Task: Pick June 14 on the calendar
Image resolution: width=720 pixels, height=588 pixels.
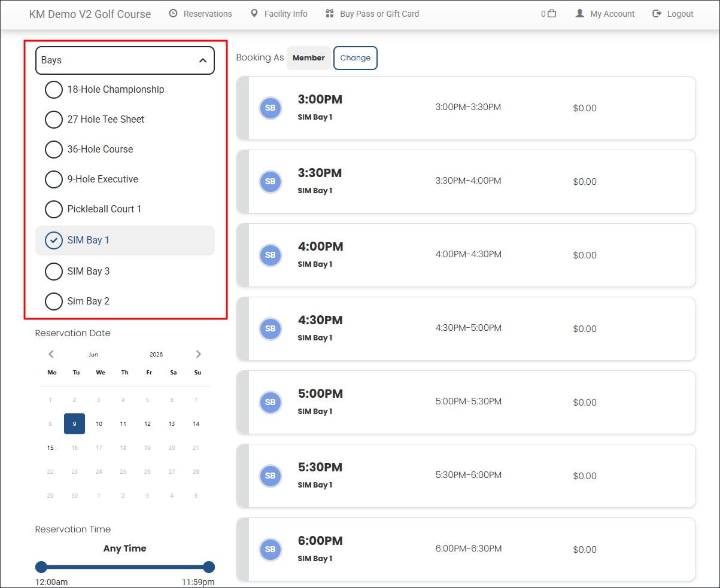Action: pyautogui.click(x=196, y=424)
